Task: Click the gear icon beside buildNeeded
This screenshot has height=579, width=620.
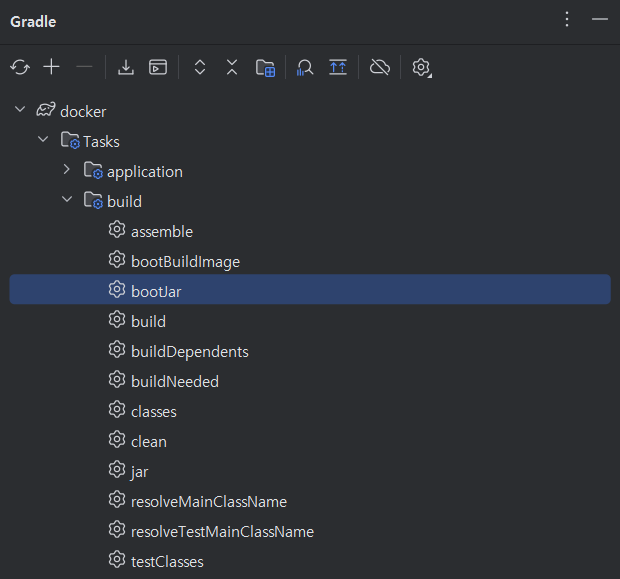Action: coord(117,379)
